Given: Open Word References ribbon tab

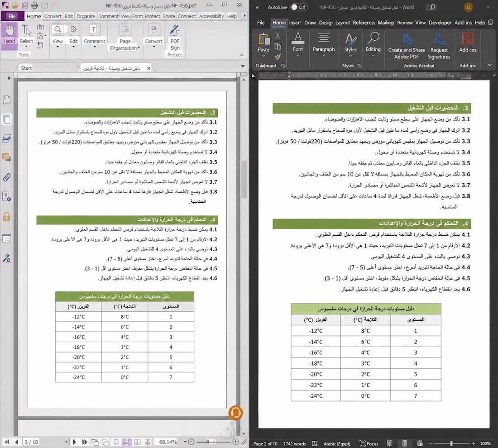Looking at the screenshot, I should pos(364,23).
